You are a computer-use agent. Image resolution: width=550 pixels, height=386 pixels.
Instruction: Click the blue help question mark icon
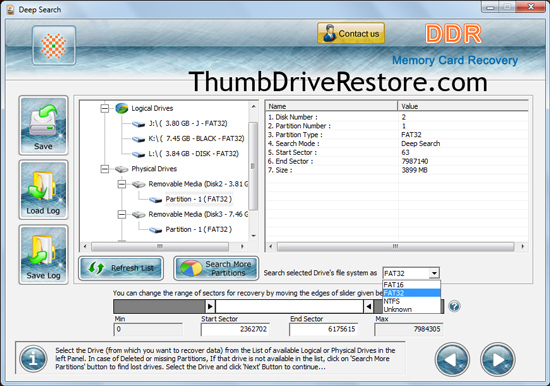click(x=454, y=306)
